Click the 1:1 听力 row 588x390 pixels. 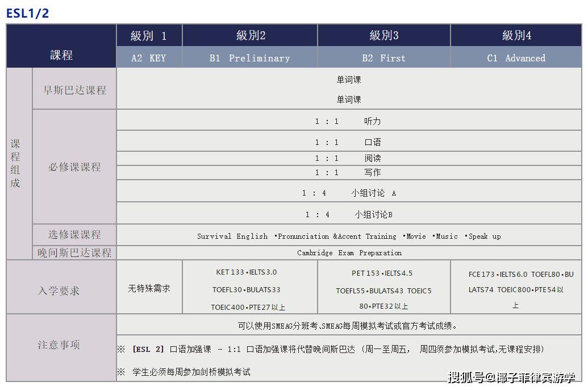349,121
